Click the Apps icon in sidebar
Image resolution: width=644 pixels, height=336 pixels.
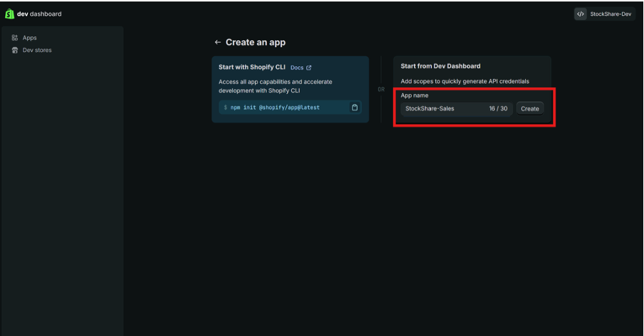pyautogui.click(x=15, y=38)
